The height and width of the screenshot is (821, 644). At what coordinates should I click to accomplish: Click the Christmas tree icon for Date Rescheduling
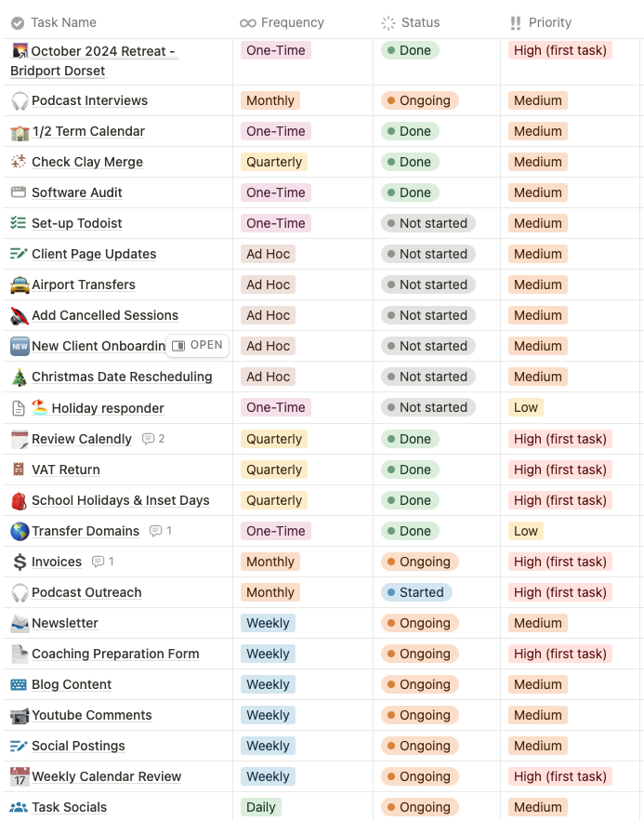pos(20,377)
